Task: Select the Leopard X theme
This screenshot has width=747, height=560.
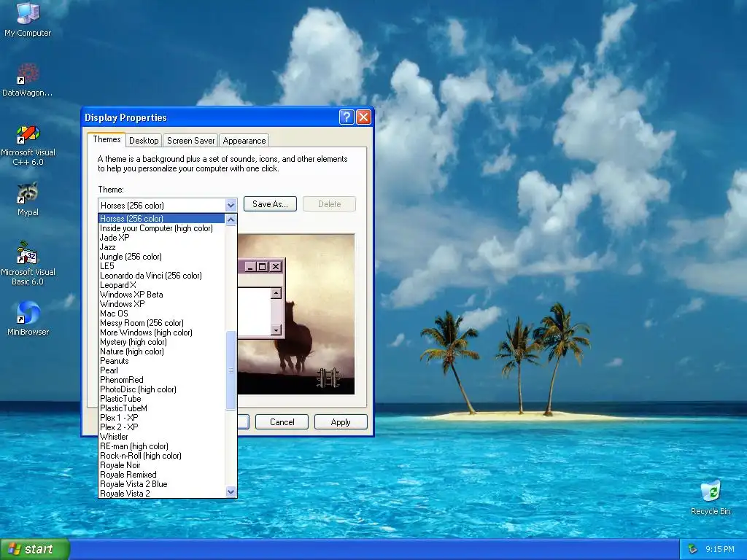Action: pyautogui.click(x=161, y=285)
